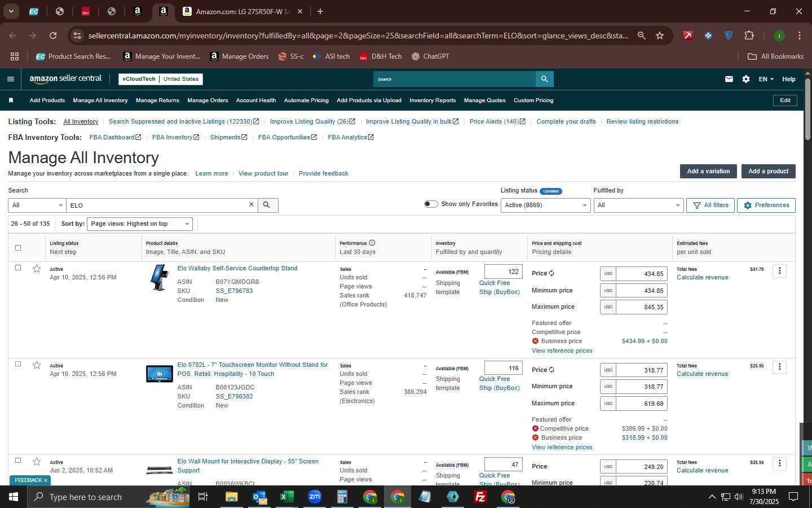Click the Seller Central search magnifier button
Image resolution: width=812 pixels, height=508 pixels.
tap(544, 79)
